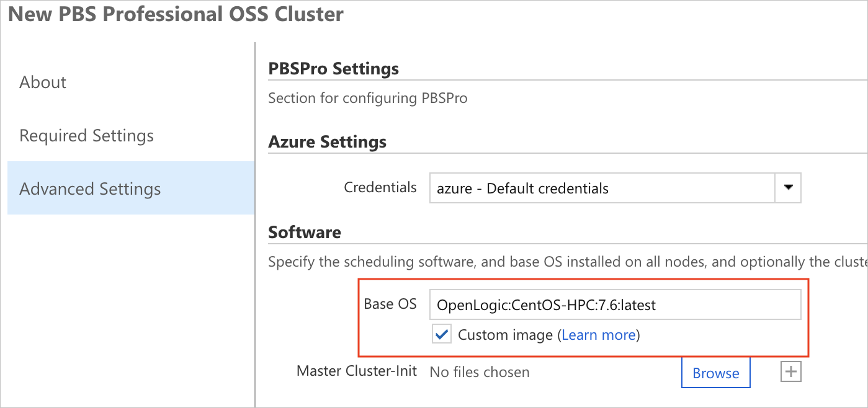Click the No files chosen text
The height and width of the screenshot is (408, 868).
[480, 372]
